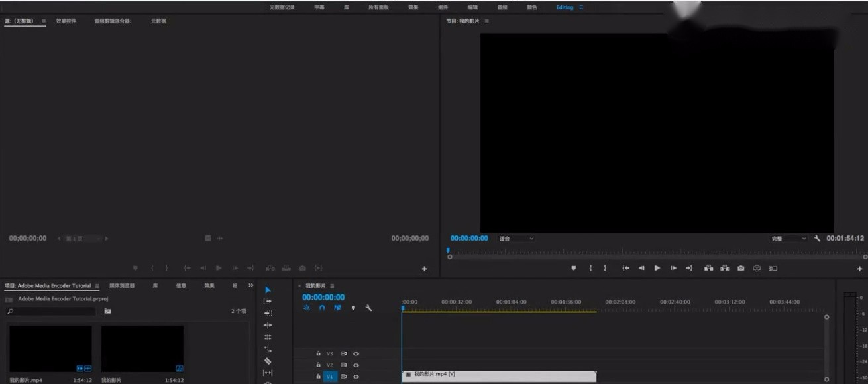868x384 pixels.
Task: Mark Out point in program monitor
Action: click(605, 268)
